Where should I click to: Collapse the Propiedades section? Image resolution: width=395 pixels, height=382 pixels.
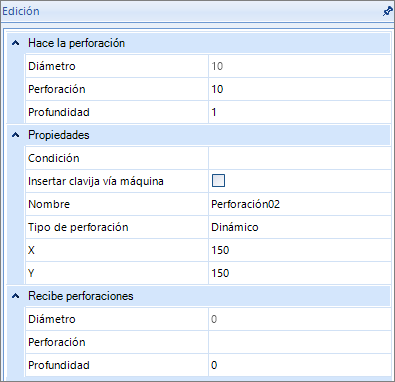coord(15,135)
